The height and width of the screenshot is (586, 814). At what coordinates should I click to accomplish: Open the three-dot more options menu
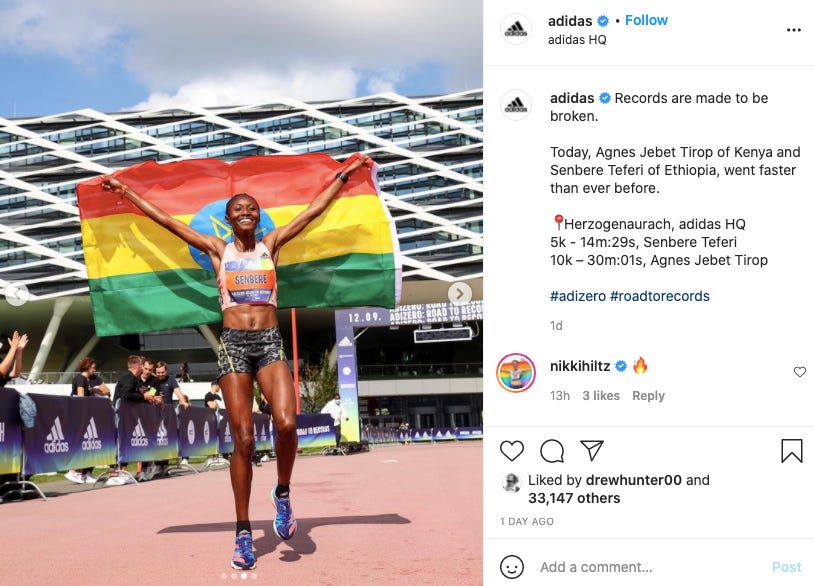(x=794, y=30)
